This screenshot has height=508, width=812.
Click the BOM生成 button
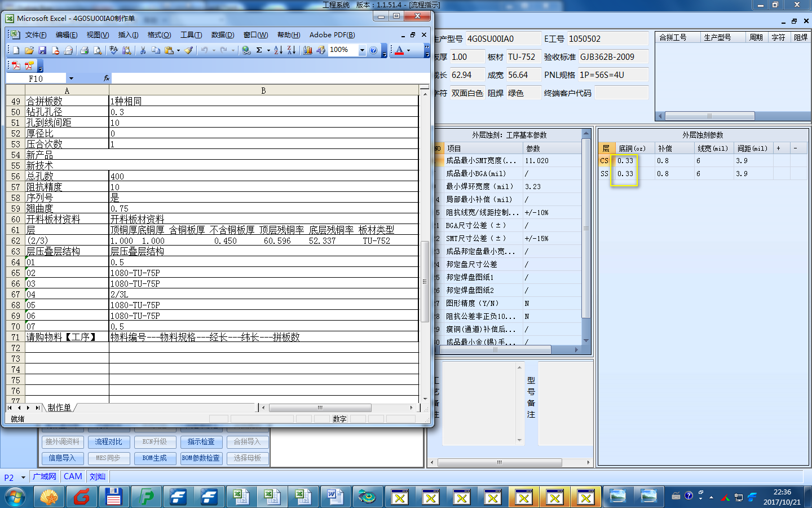[x=155, y=458]
